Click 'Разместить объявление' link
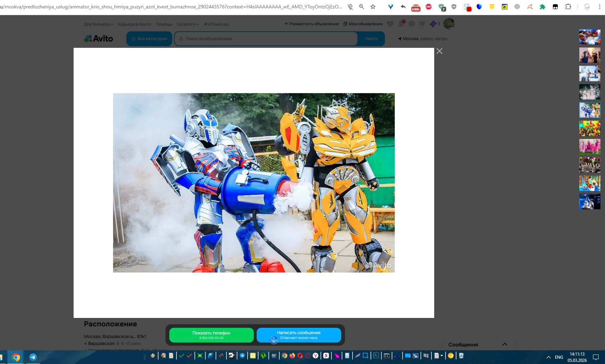This screenshot has height=364, width=605. click(x=311, y=24)
